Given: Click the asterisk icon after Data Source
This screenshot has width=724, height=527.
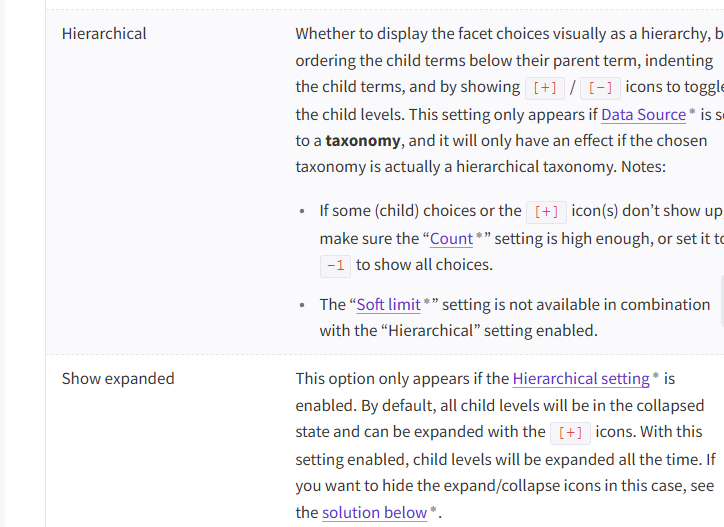Looking at the screenshot, I should pyautogui.click(x=692, y=112).
